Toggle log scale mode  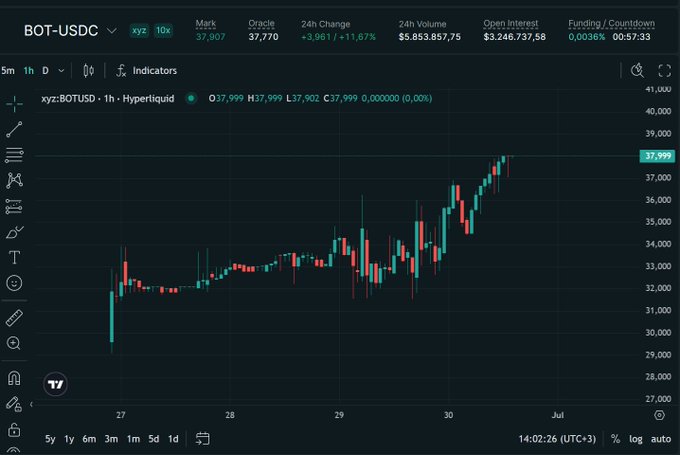click(x=636, y=439)
